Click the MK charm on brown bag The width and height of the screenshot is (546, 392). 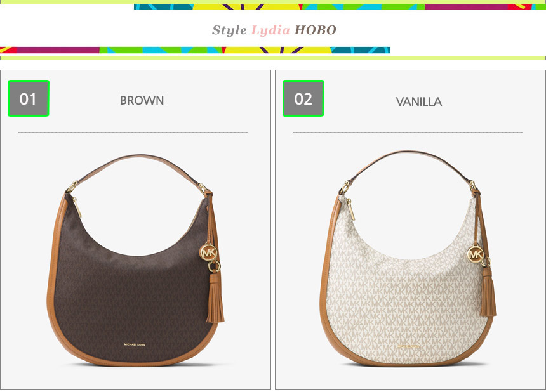[209, 252]
